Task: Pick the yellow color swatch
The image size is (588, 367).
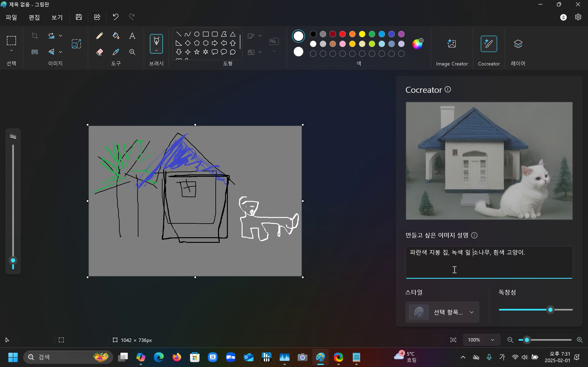Action: 362,34
